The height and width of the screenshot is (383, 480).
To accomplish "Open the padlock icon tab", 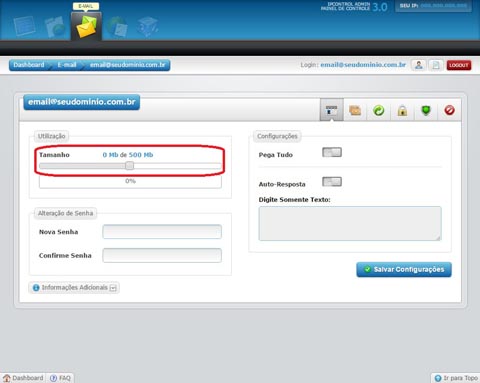I will (402, 110).
